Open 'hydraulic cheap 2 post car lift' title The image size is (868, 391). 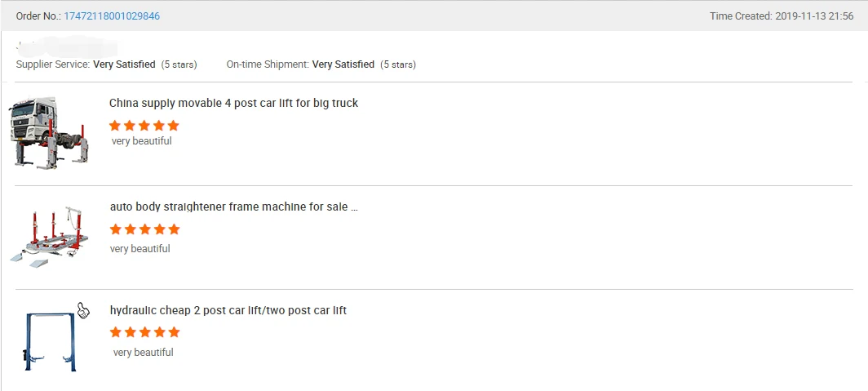click(228, 311)
